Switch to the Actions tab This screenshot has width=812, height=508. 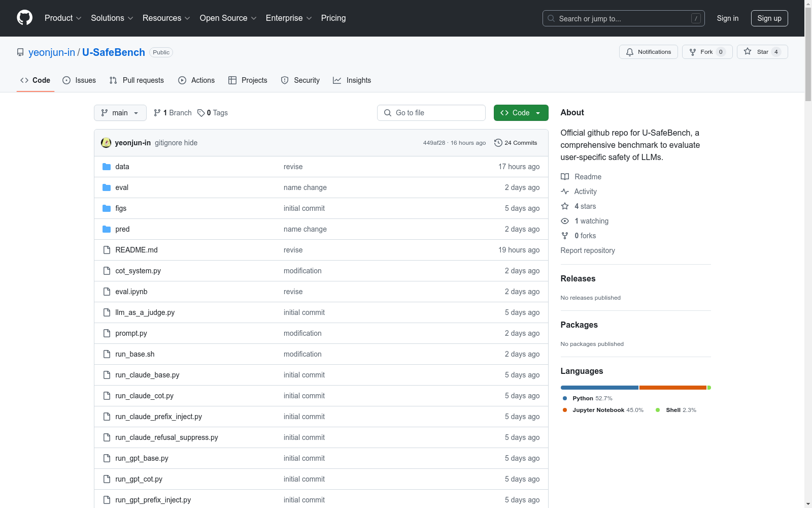[196, 80]
